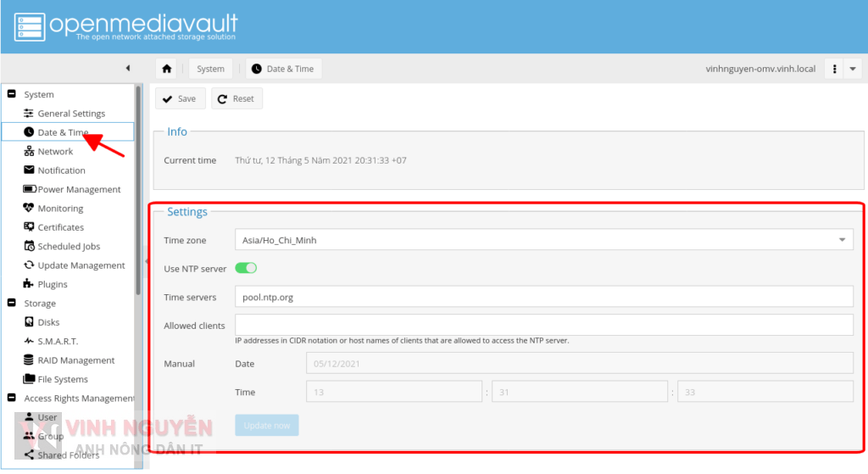Open the Certificates page
868x474 pixels.
coord(60,227)
